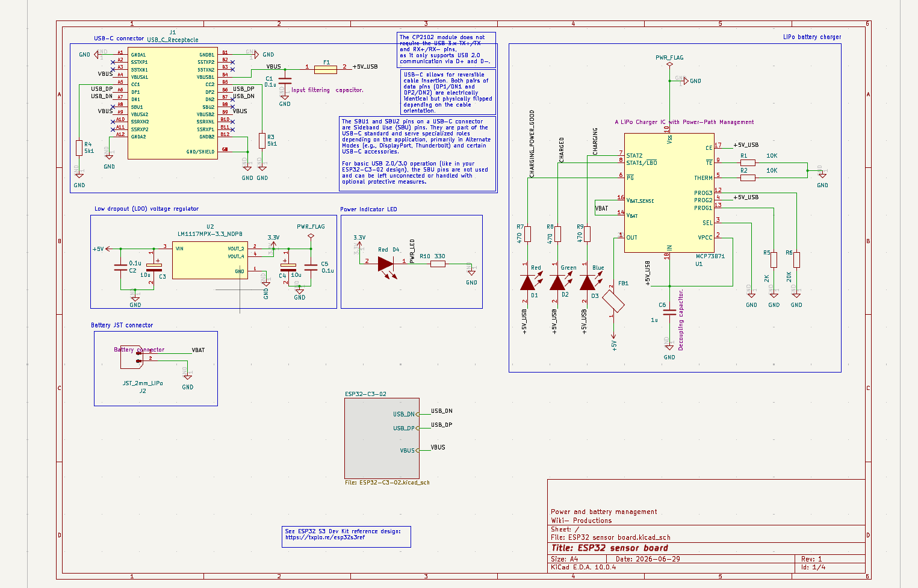This screenshot has height=588, width=918.
Task: Click 'Low dropout (LDO) voltage regulator' label
Action: (146, 209)
